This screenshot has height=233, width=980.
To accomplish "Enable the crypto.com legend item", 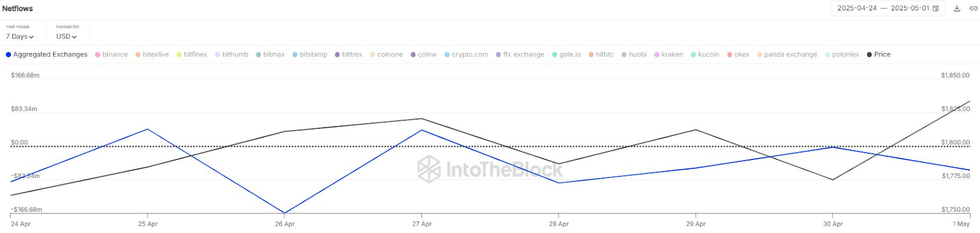I will click(x=466, y=54).
